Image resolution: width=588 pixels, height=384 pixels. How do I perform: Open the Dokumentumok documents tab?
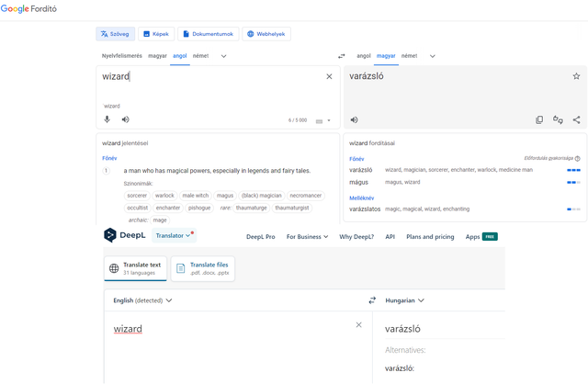209,34
